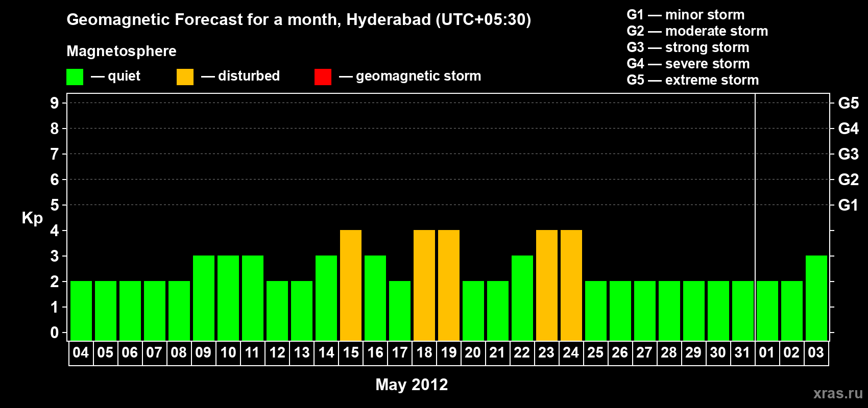Select the orange bar for day 18
868x408 pixels.
[424, 285]
